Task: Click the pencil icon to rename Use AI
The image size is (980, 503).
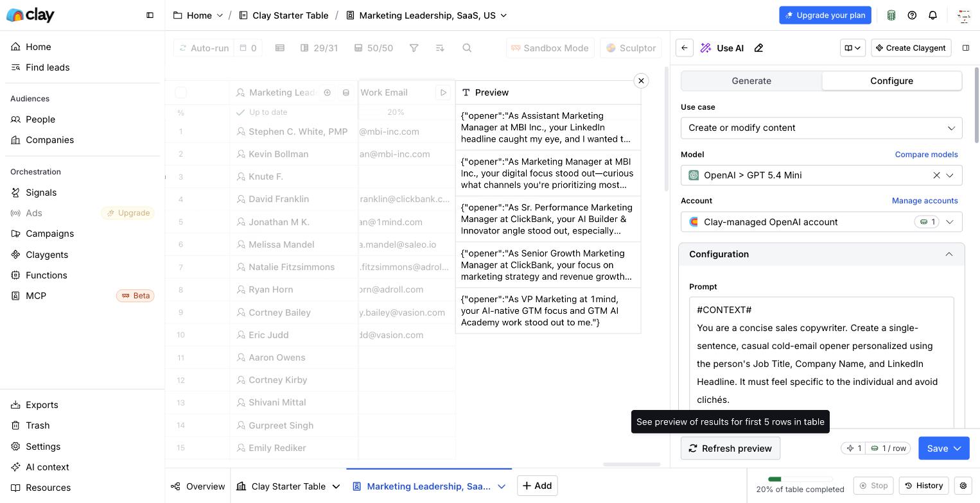Action: (x=758, y=48)
